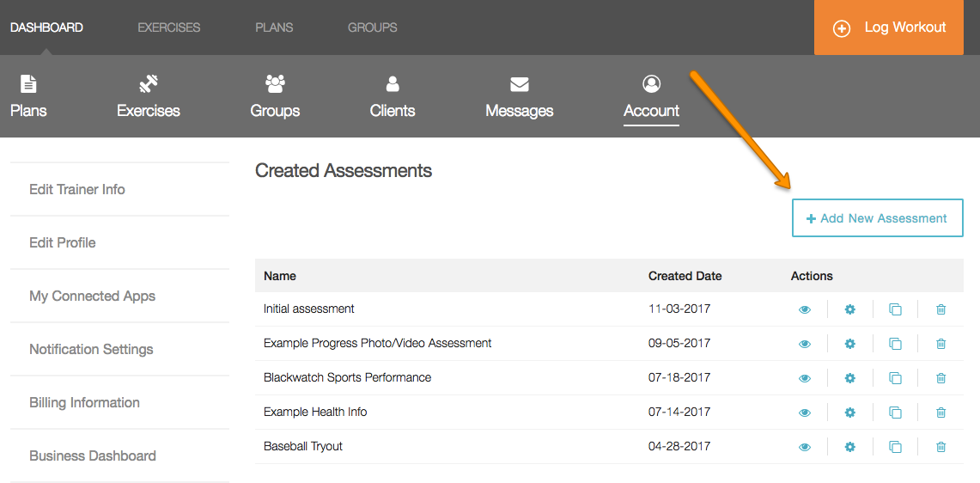View Example Progress Photo/Video Assessment eye icon
This screenshot has width=980, height=483.
pos(805,344)
